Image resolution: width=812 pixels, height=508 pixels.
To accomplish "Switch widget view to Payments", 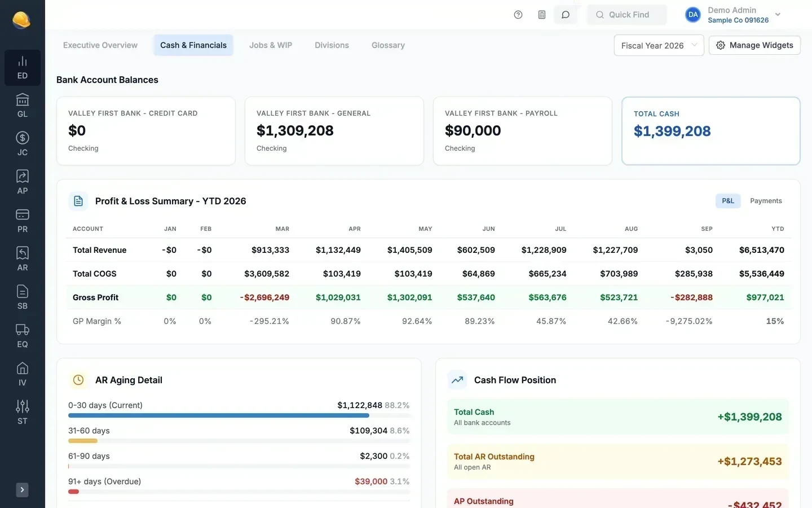I will click(x=766, y=201).
